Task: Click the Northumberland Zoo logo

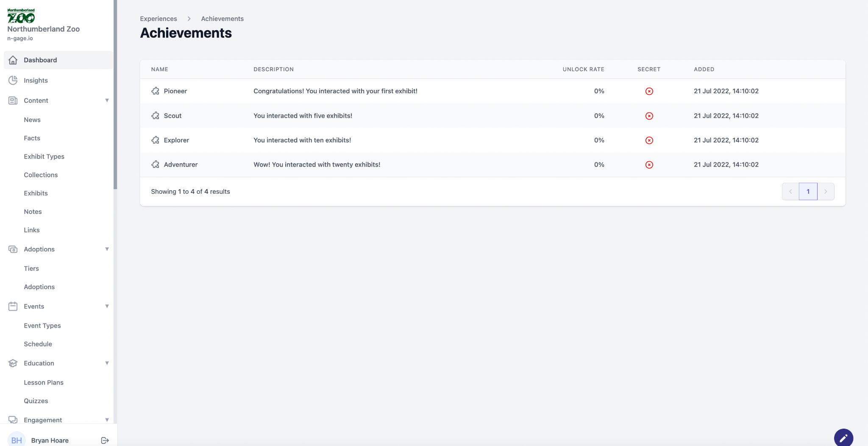Action: [21, 16]
